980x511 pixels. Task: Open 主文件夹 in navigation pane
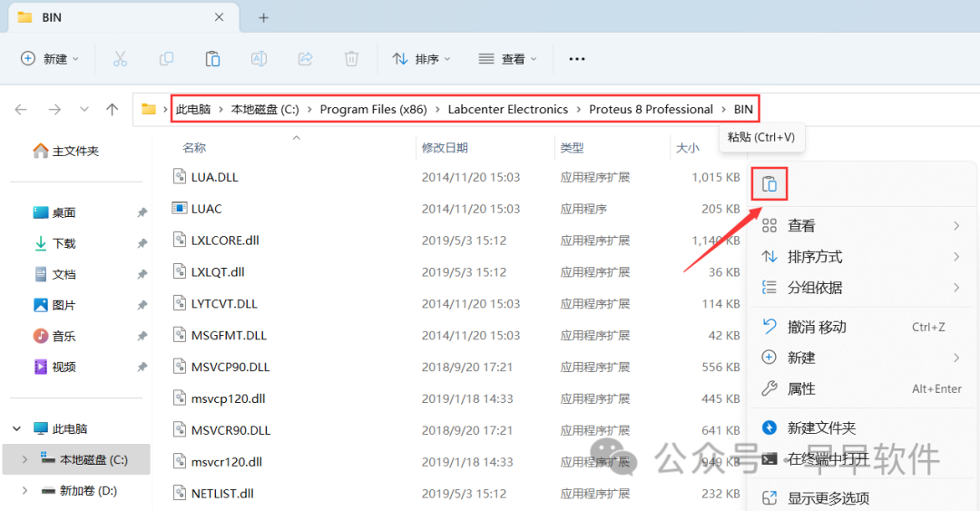click(76, 151)
